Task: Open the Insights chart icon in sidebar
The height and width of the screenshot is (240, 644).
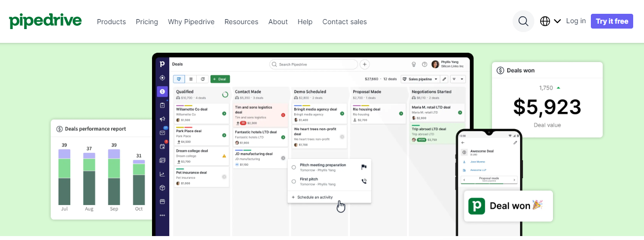Action: point(162,174)
